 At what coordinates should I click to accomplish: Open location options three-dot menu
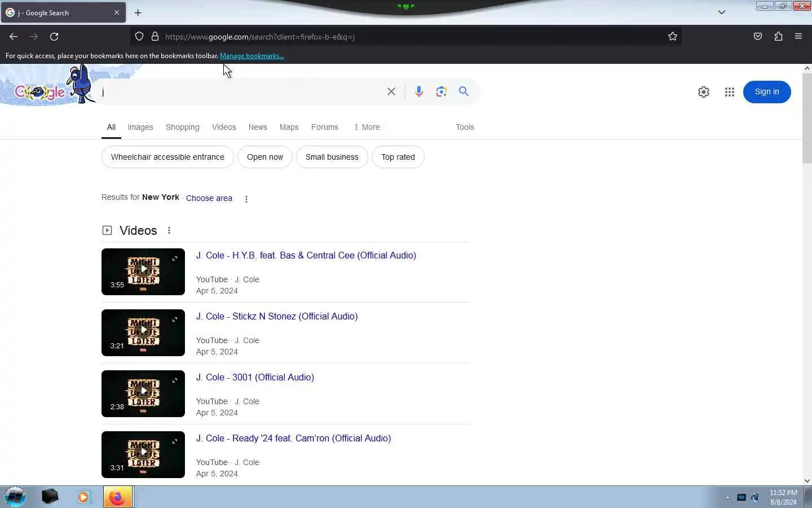(246, 199)
